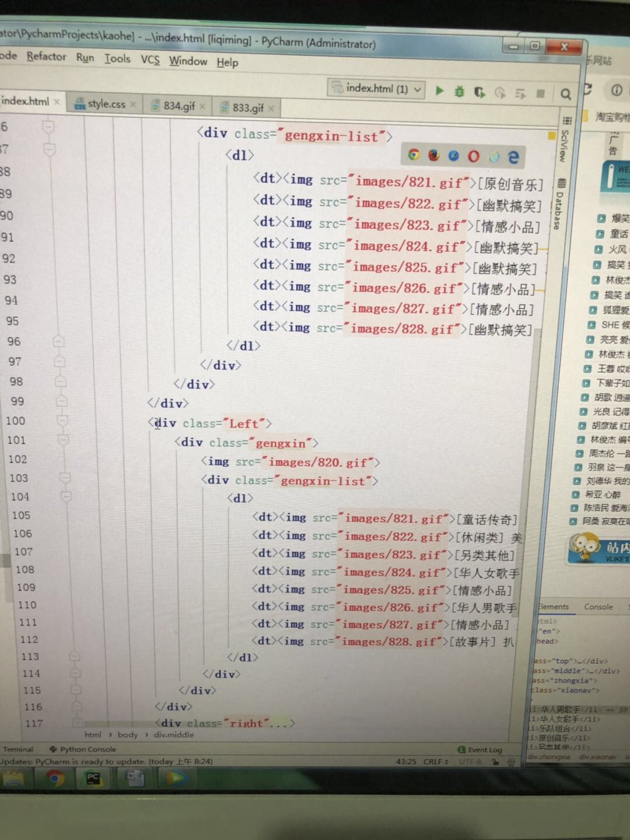Screen dimensions: 630x840
Task: Click the site info icon in browser address bar
Action: click(616, 90)
